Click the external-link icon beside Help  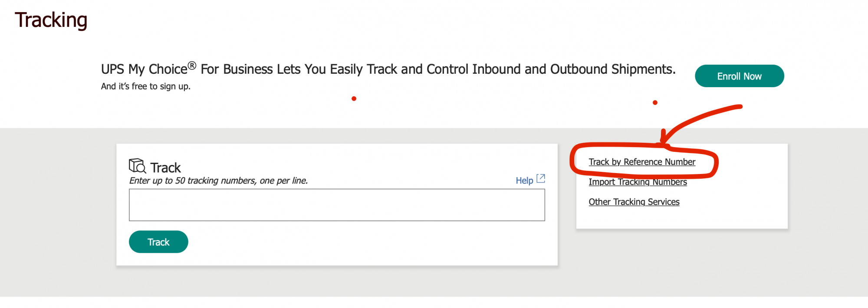click(x=541, y=178)
